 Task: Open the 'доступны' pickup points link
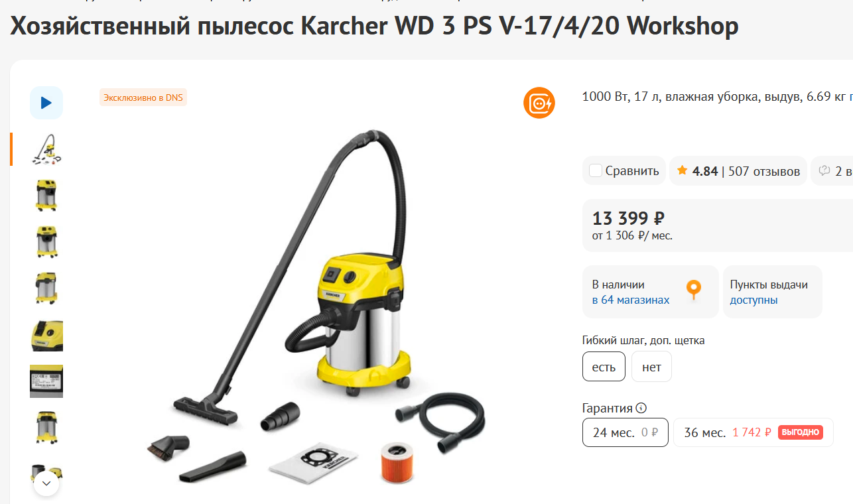pos(754,300)
